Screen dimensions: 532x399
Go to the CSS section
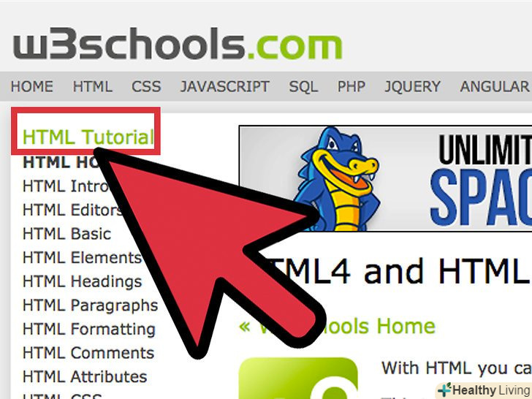point(146,86)
